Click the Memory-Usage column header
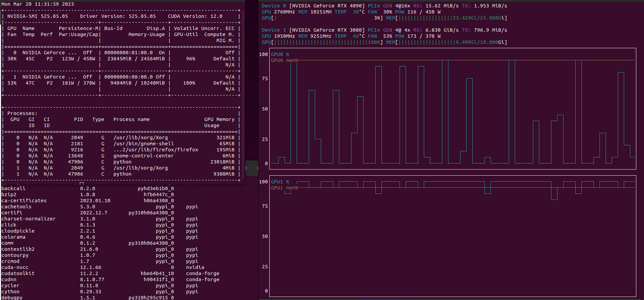 [147, 34]
